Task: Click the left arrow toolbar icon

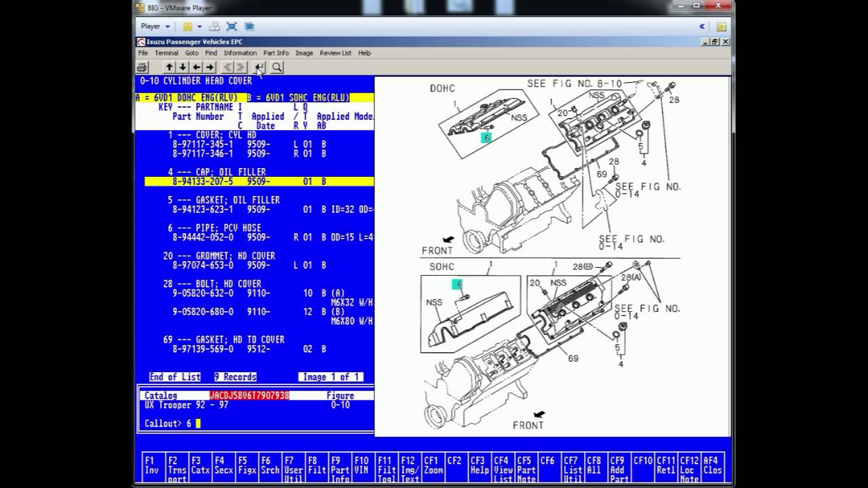Action: coord(196,67)
